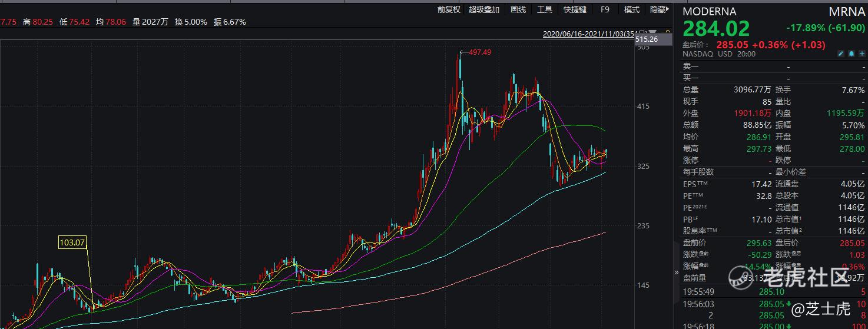Screen dimensions: 868x329
Task: Click the 19:55:49 trade tick row
Action: click(774, 292)
